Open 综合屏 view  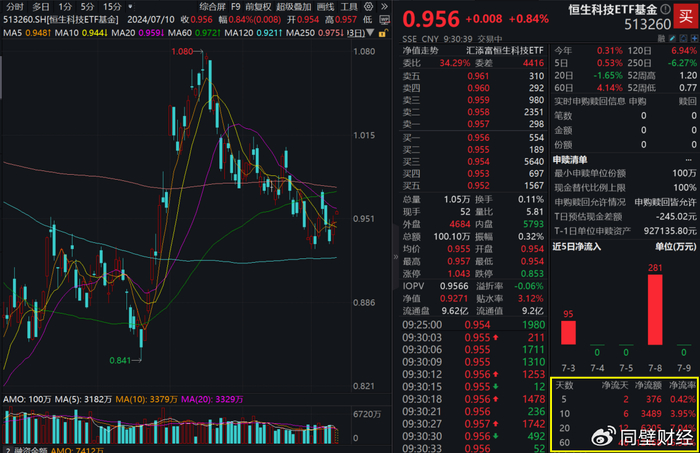(x=212, y=7)
